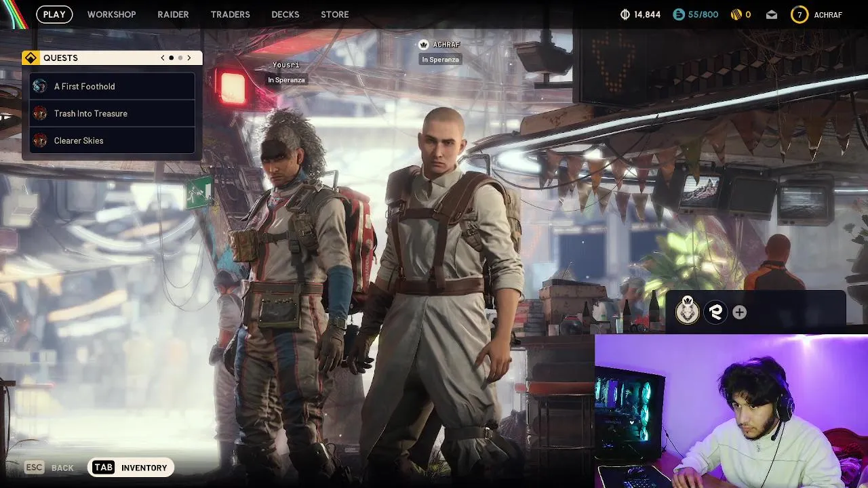This screenshot has width=868, height=488.
Task: Open the STORE tab
Action: click(334, 14)
